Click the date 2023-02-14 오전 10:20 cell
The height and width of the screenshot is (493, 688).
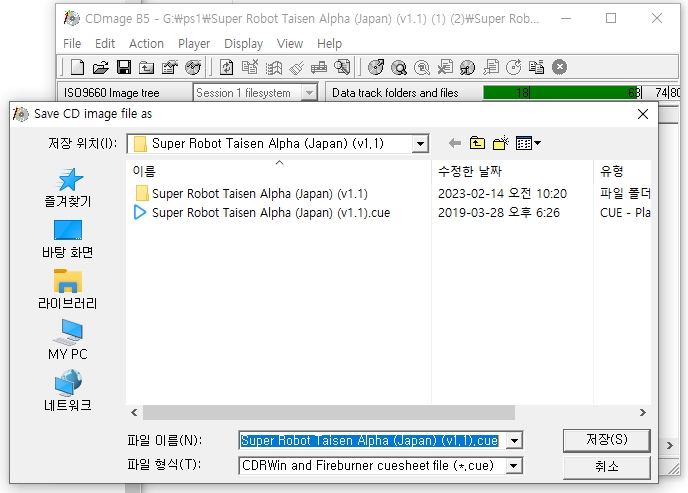(502, 193)
